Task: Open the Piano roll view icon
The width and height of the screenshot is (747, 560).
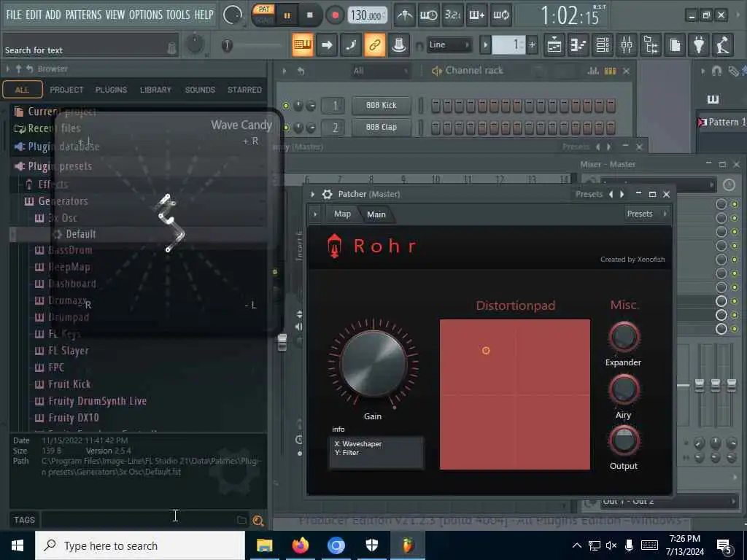Action: coord(578,45)
